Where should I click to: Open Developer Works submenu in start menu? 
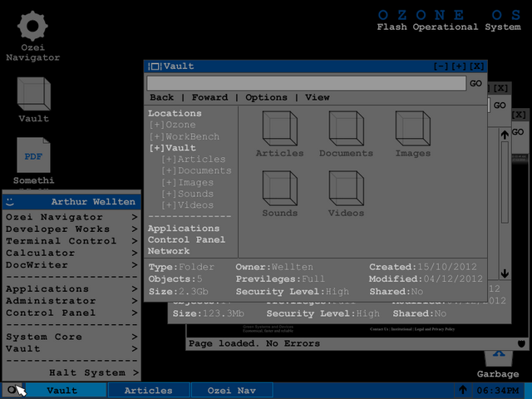71,229
